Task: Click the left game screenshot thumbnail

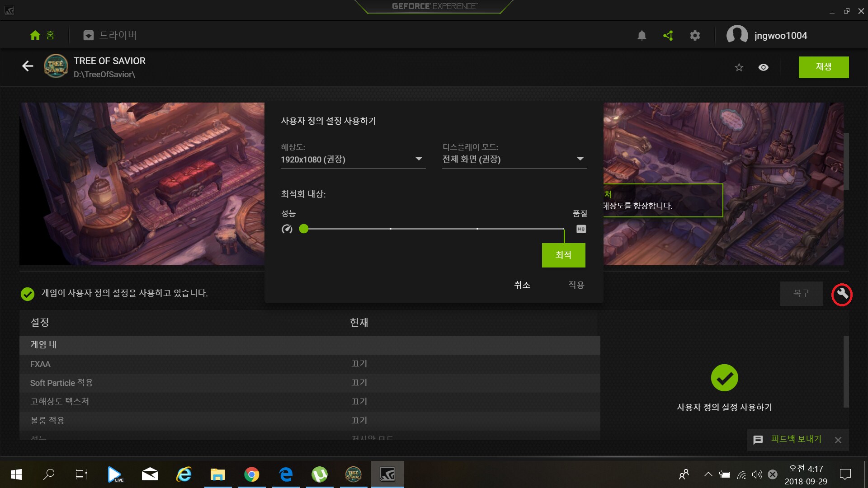Action: click(x=142, y=184)
